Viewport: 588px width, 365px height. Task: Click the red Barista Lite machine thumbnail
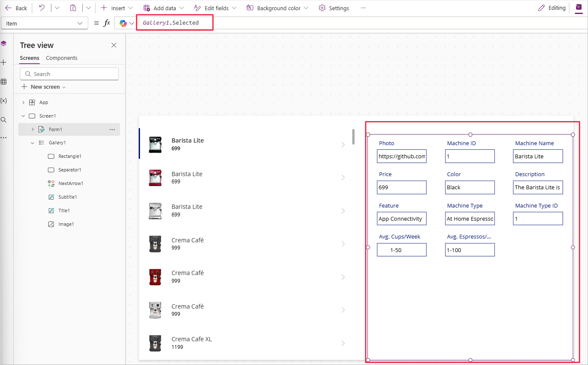tap(155, 178)
